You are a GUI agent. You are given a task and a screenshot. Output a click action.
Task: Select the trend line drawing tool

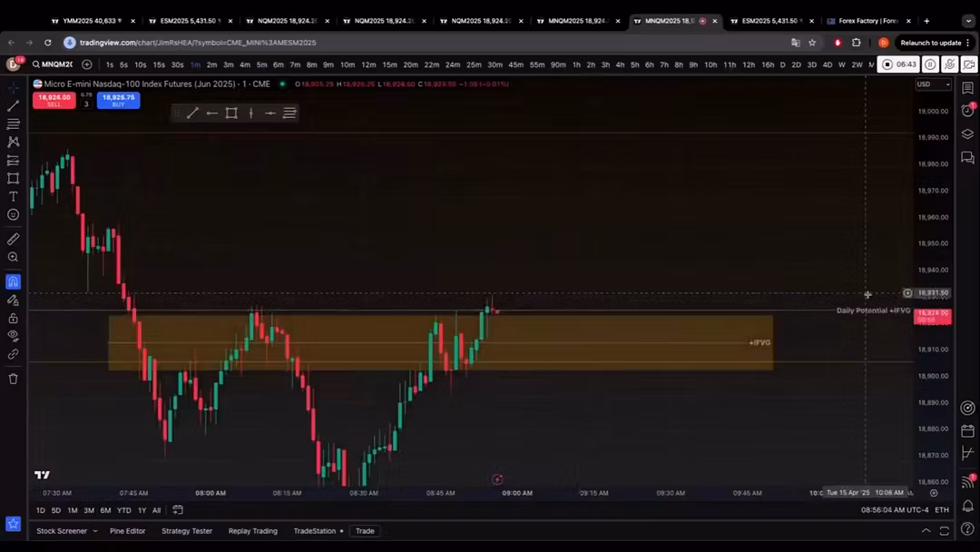(13, 105)
